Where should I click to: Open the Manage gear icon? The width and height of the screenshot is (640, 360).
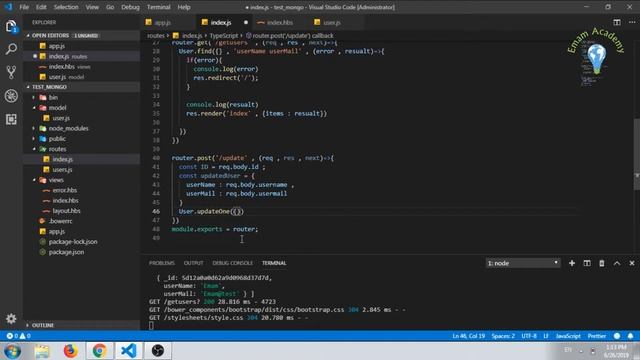click(11, 318)
